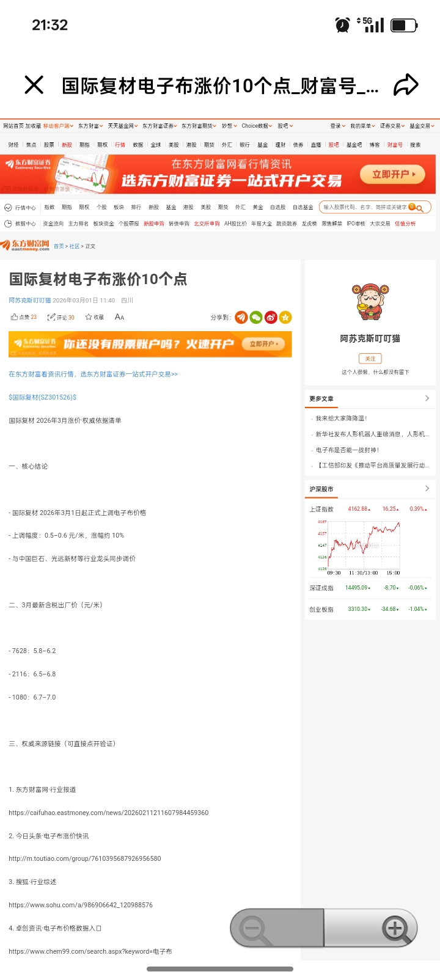
Task: Click 网站首页 at top left
Action: [x=13, y=126]
